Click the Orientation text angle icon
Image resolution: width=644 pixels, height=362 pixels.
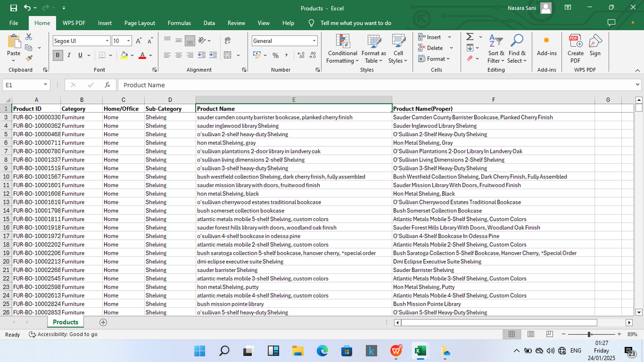[202, 41]
